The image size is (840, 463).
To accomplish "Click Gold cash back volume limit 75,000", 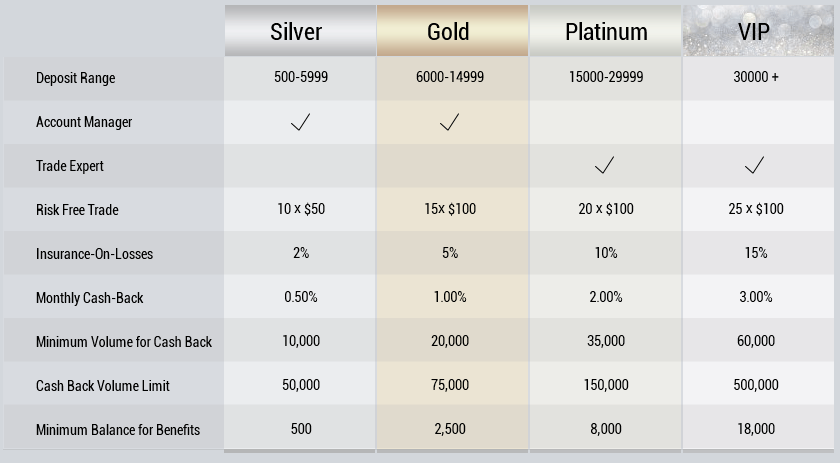I will [x=450, y=385].
